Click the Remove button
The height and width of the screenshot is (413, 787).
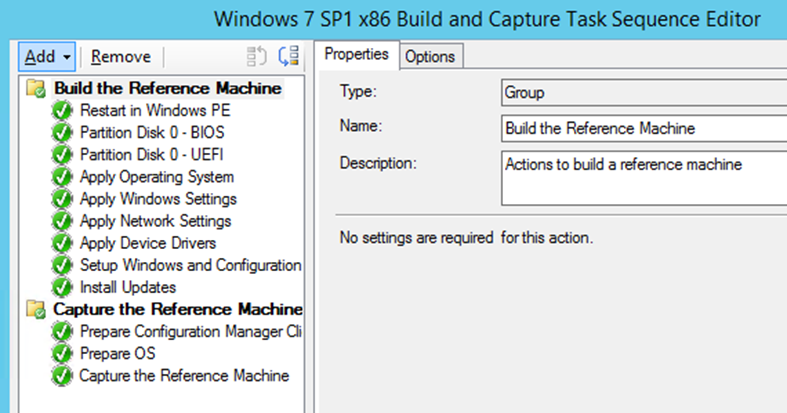point(120,57)
